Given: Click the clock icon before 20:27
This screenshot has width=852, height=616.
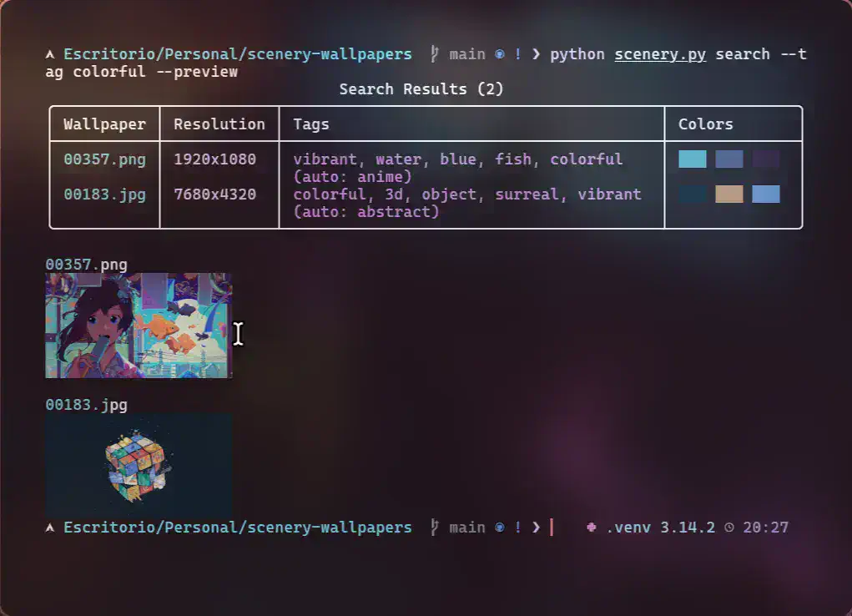Looking at the screenshot, I should click(729, 528).
